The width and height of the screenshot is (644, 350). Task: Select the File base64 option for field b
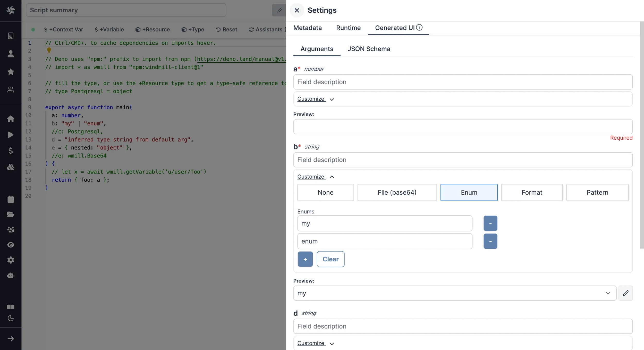point(397,192)
